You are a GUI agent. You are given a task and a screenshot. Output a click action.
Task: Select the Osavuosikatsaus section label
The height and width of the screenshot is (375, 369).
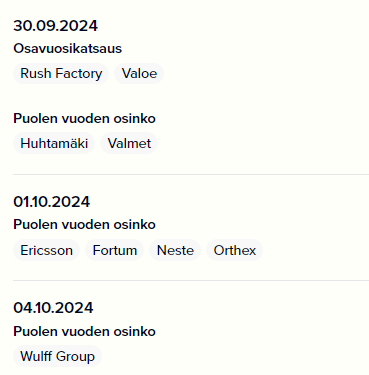pos(68,49)
